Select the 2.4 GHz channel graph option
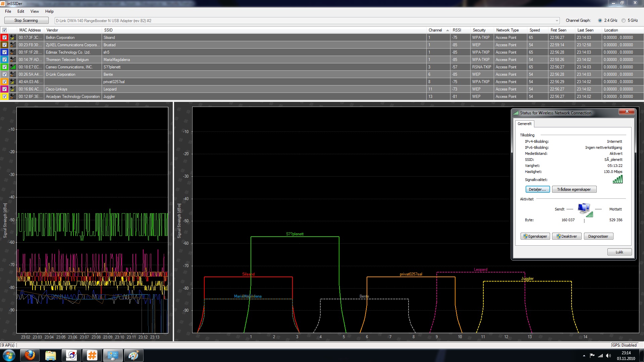The height and width of the screenshot is (362, 644). coord(600,20)
